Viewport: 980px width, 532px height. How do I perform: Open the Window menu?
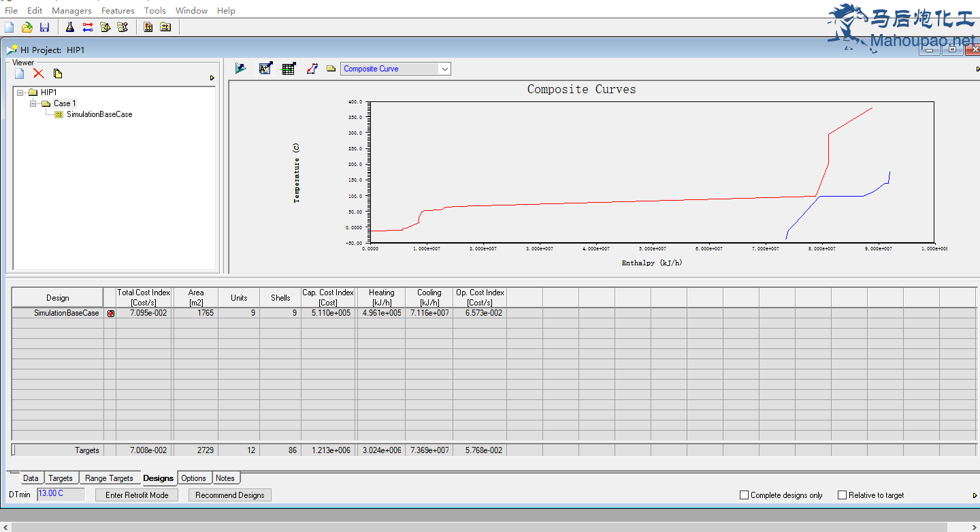tap(192, 10)
